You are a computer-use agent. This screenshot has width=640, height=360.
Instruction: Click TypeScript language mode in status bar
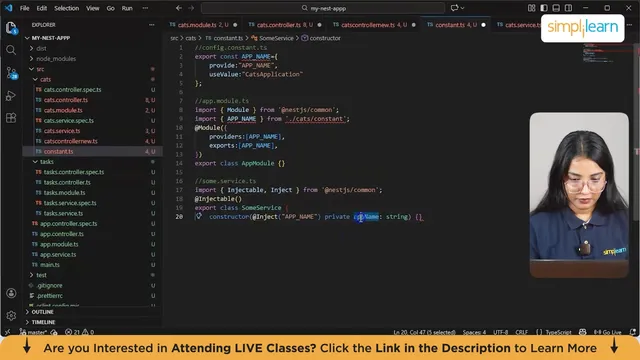point(553,332)
